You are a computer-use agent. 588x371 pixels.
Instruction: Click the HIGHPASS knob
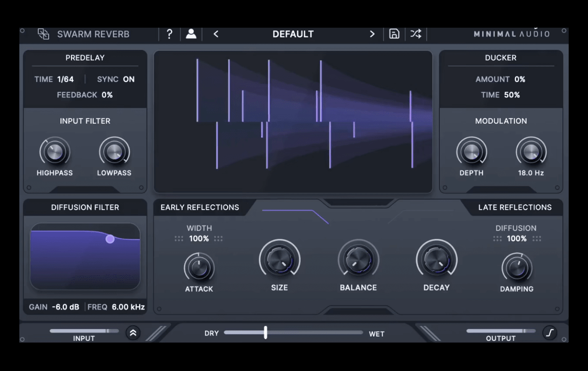pos(55,152)
